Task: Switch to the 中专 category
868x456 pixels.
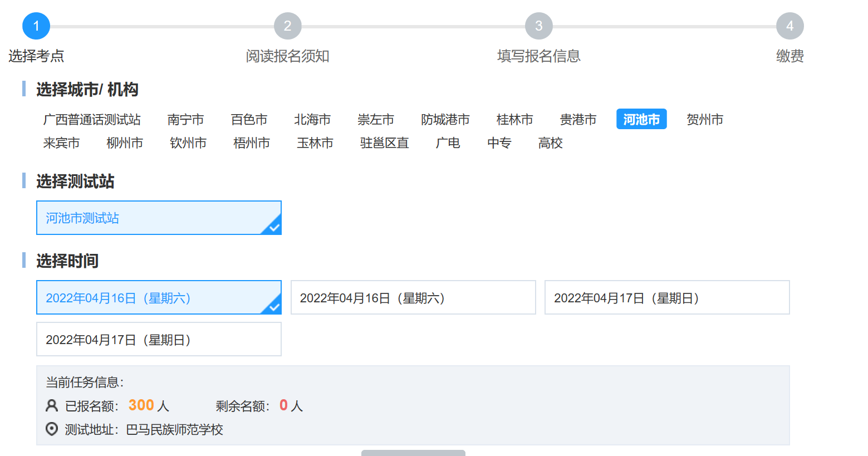Action: tap(499, 143)
